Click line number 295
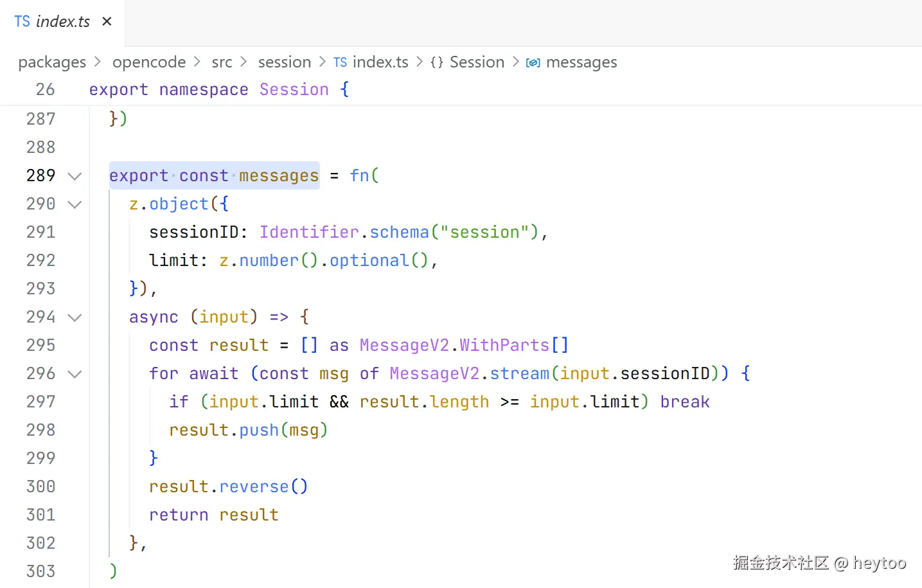This screenshot has width=922, height=588. tap(40, 345)
